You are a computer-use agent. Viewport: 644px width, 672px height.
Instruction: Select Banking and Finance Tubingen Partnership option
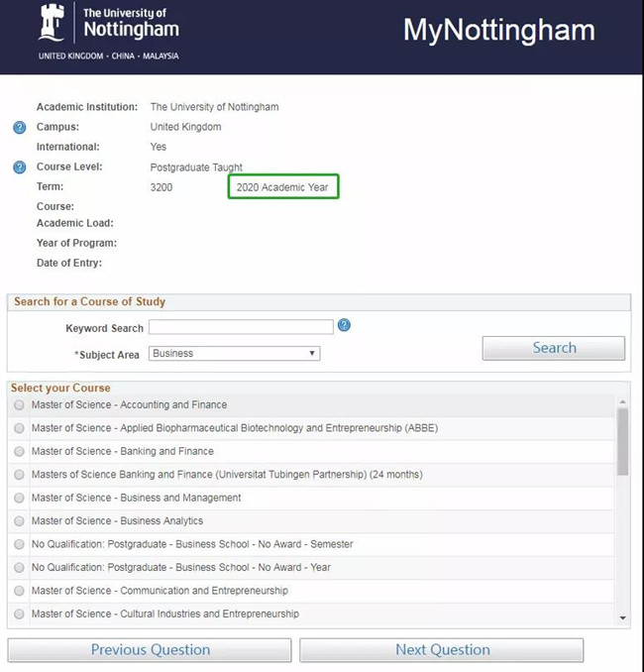[x=19, y=475]
